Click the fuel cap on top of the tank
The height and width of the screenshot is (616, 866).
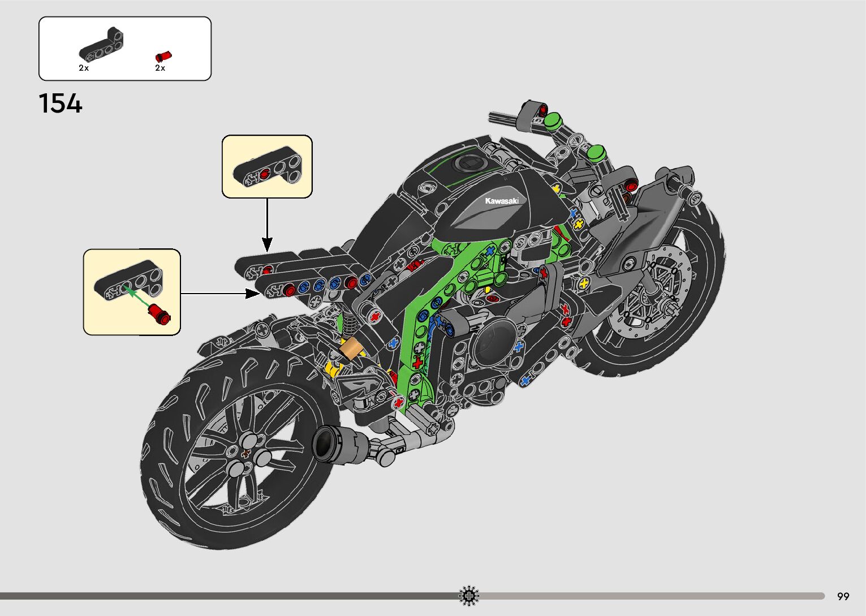469,163
